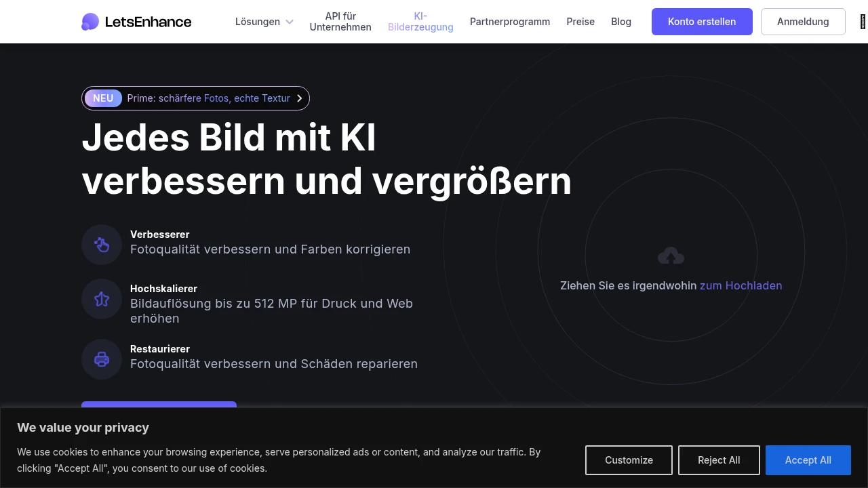Click the arrow in the Prime banner
The height and width of the screenshot is (488, 868).
(x=300, y=98)
